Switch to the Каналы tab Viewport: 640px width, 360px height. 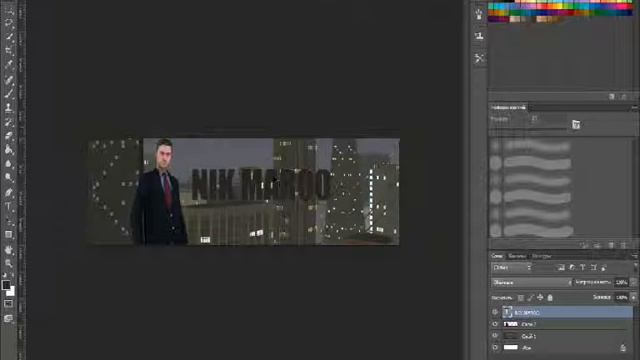(x=517, y=256)
